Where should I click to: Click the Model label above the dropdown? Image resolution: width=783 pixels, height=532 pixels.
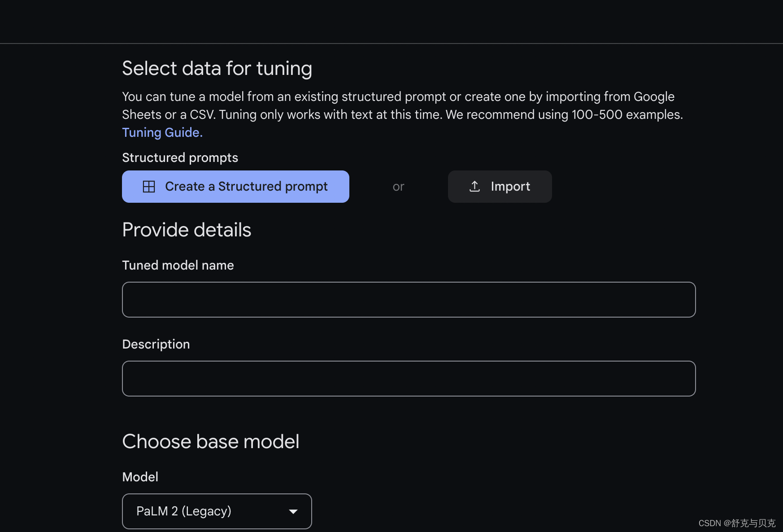click(x=140, y=477)
